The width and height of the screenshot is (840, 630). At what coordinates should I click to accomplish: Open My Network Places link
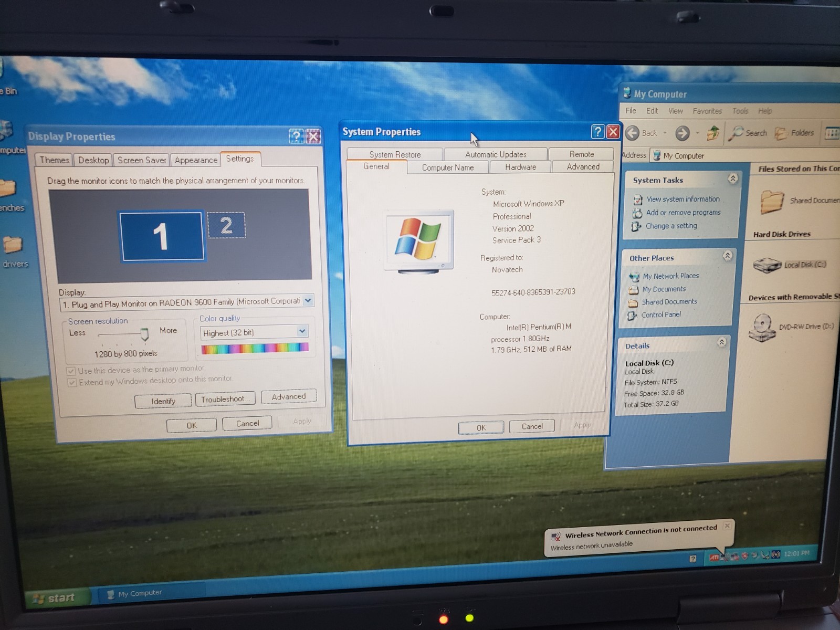click(671, 276)
